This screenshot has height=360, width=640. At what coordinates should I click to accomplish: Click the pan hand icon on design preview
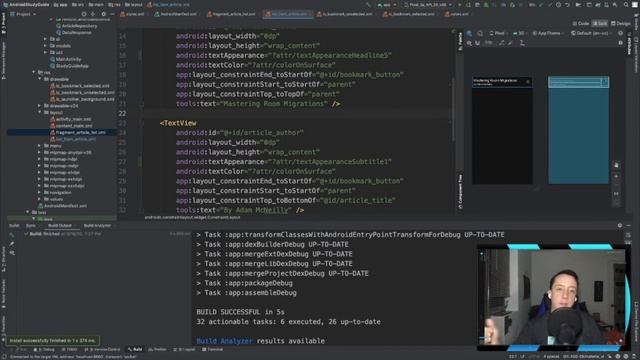[x=616, y=165]
